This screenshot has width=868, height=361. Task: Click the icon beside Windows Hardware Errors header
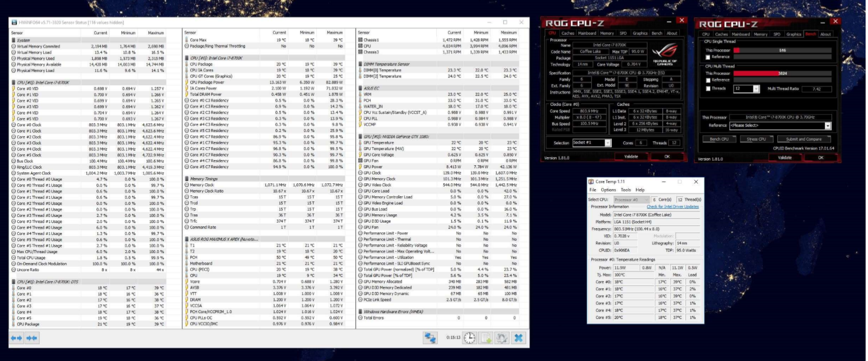pyautogui.click(x=361, y=311)
